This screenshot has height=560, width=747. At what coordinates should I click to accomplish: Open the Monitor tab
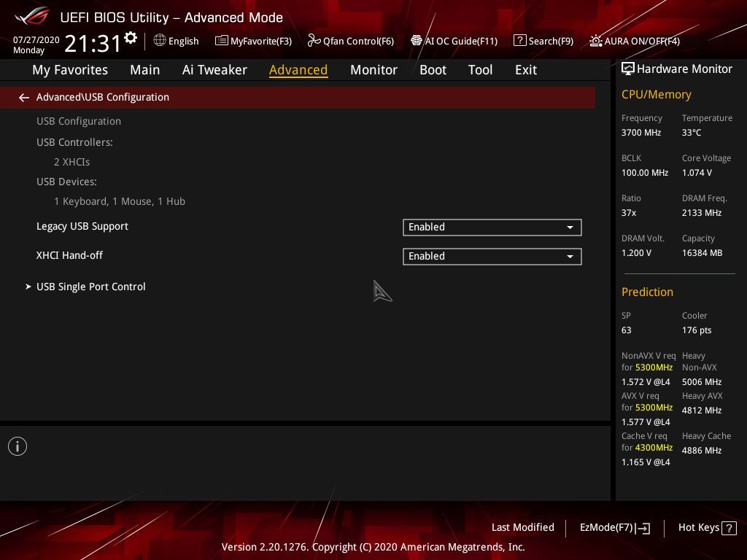(x=373, y=70)
